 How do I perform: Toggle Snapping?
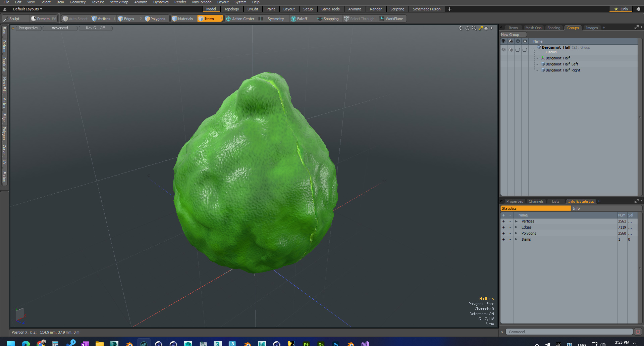pyautogui.click(x=328, y=19)
